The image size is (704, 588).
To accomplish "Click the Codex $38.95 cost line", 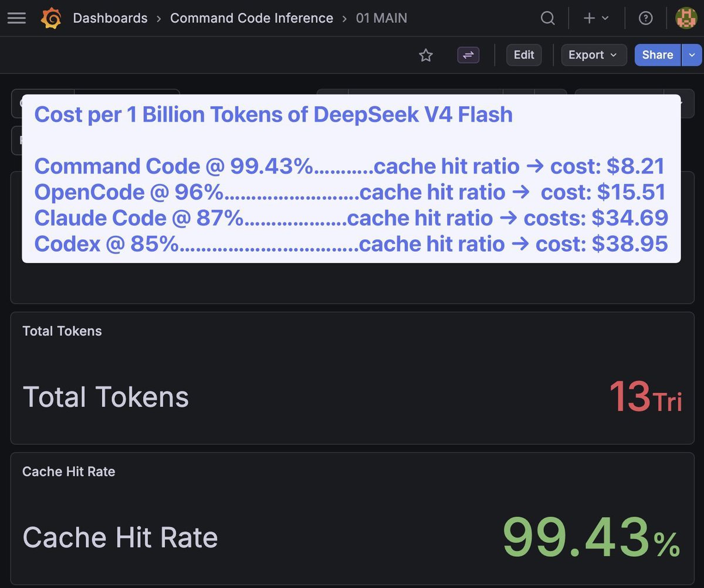I will (351, 244).
